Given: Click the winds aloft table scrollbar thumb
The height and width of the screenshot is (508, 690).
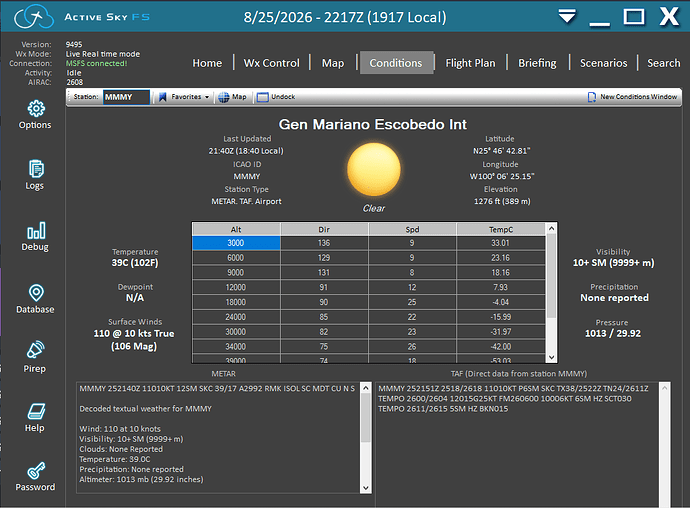Looking at the screenshot, I should (551, 276).
